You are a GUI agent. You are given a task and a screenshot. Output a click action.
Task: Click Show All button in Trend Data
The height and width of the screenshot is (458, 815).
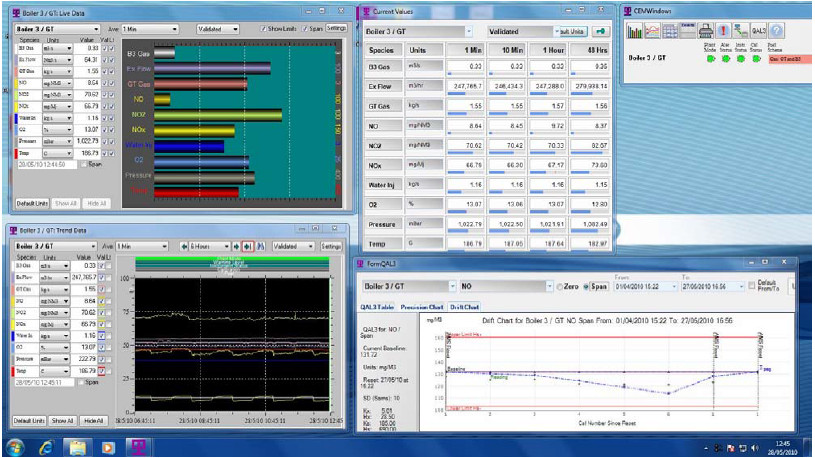coord(64,421)
